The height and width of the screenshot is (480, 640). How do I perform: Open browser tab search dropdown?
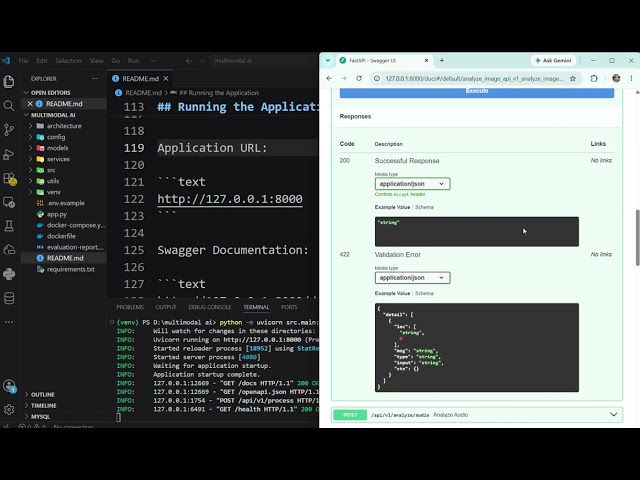pos(327,60)
